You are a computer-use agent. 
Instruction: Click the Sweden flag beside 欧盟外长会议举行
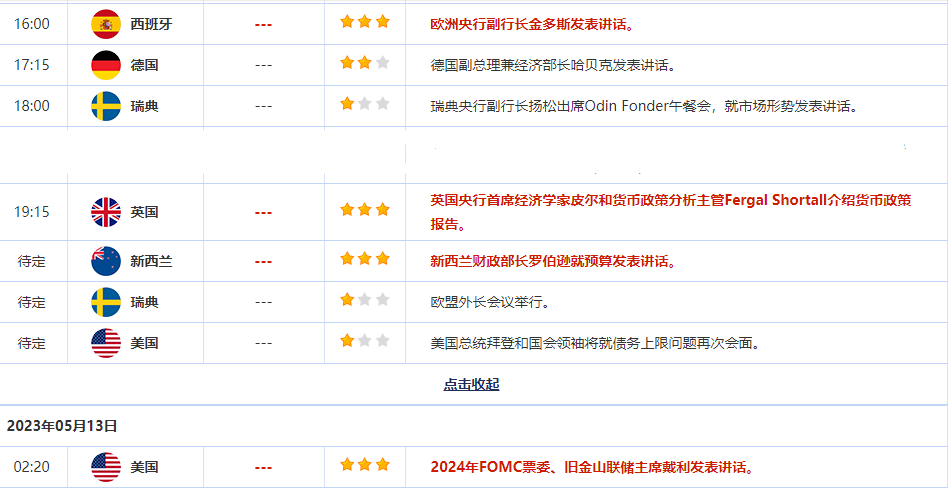pyautogui.click(x=106, y=302)
